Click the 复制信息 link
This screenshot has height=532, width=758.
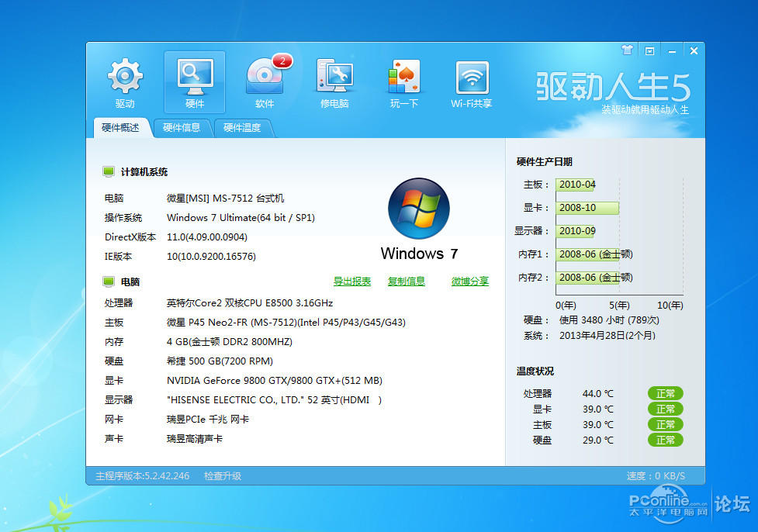pos(406,282)
